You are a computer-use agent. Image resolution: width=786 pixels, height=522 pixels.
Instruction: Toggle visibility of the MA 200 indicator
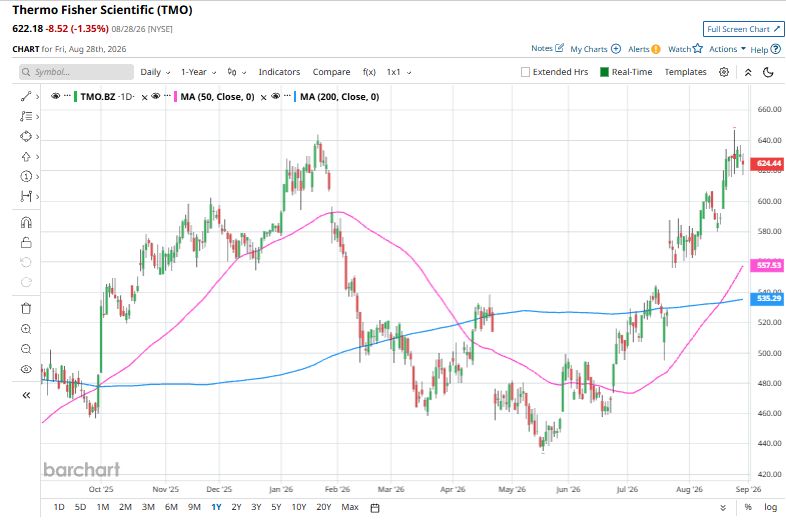pyautogui.click(x=275, y=96)
